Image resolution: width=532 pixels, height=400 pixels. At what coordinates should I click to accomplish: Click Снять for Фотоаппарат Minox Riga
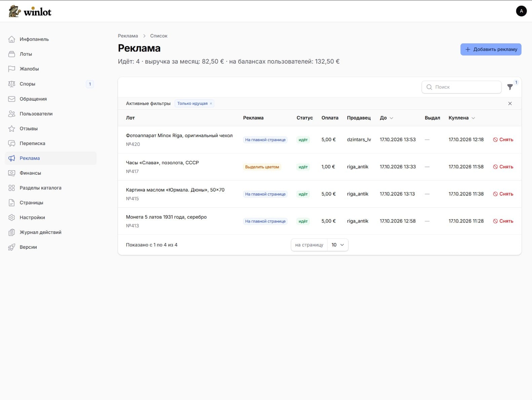tap(503, 139)
